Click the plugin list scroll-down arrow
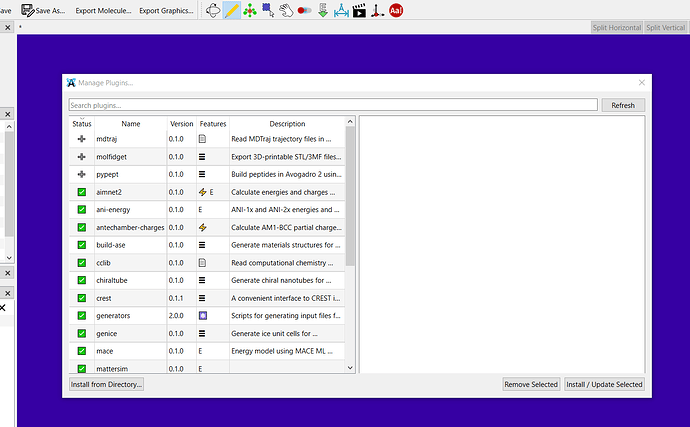The image size is (690, 427). 350,368
